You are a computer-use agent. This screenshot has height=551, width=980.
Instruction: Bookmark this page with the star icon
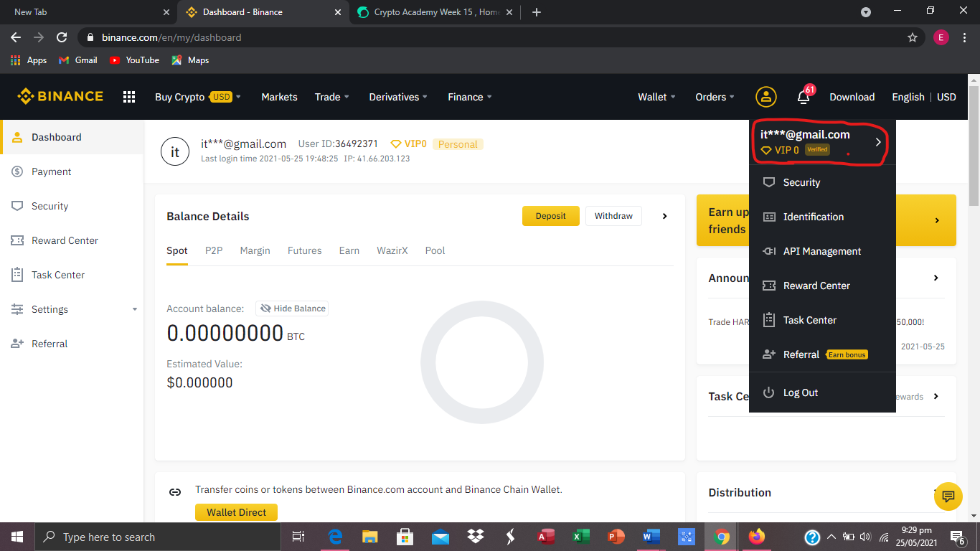point(913,37)
